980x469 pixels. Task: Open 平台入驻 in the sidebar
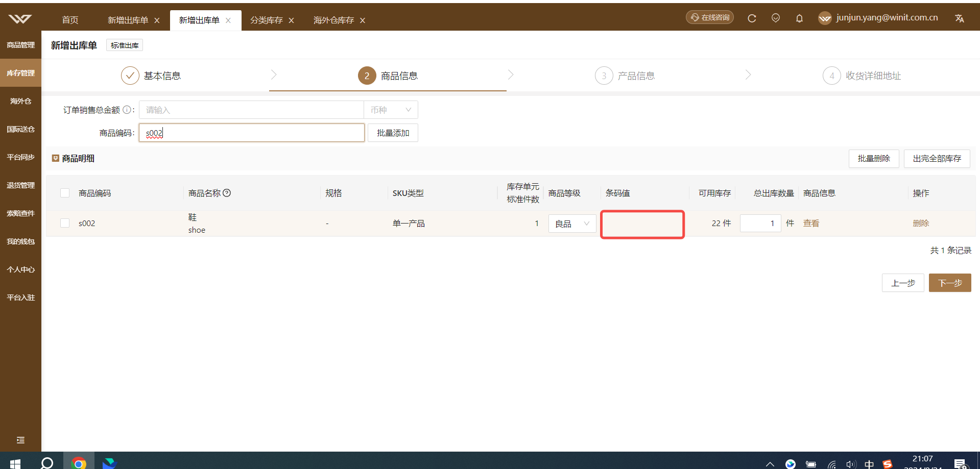[x=20, y=298]
